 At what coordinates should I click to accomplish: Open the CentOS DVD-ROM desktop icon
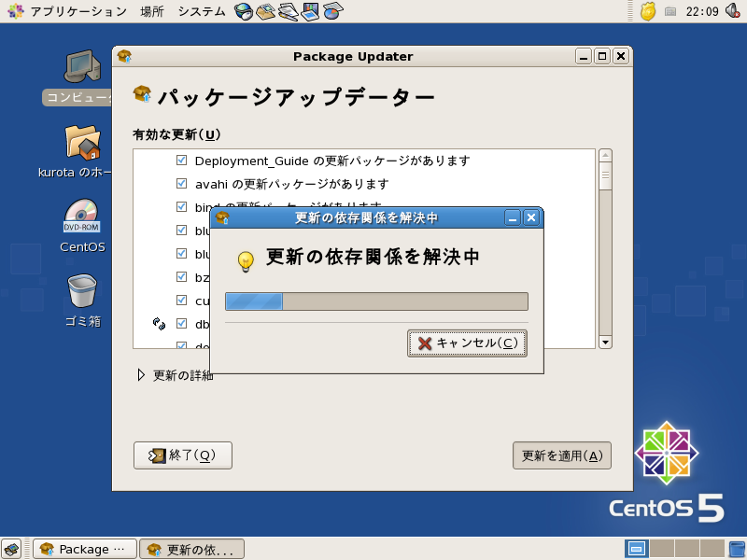(82, 217)
